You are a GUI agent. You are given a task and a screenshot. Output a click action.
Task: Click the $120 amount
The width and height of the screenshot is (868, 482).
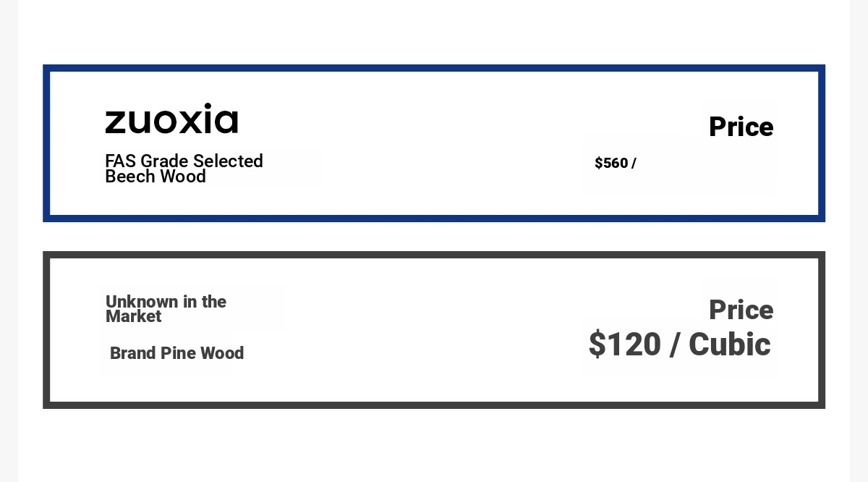coord(624,344)
